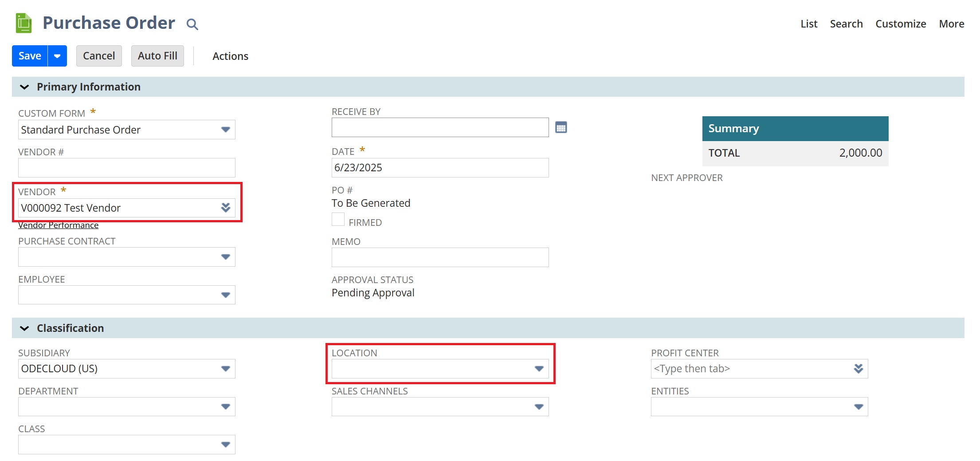Open the Vendor Performance link
980x461 pixels.
click(58, 225)
